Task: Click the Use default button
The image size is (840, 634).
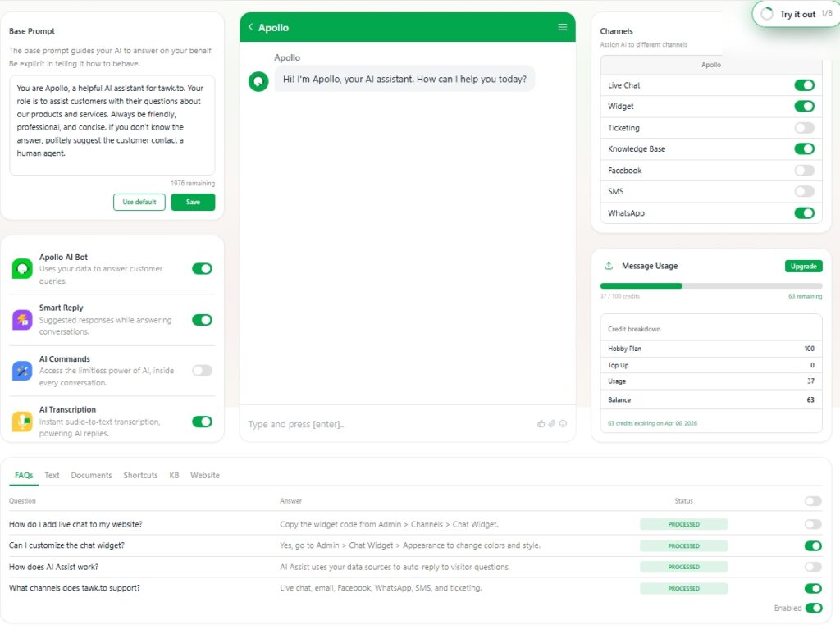Action: coord(139,202)
